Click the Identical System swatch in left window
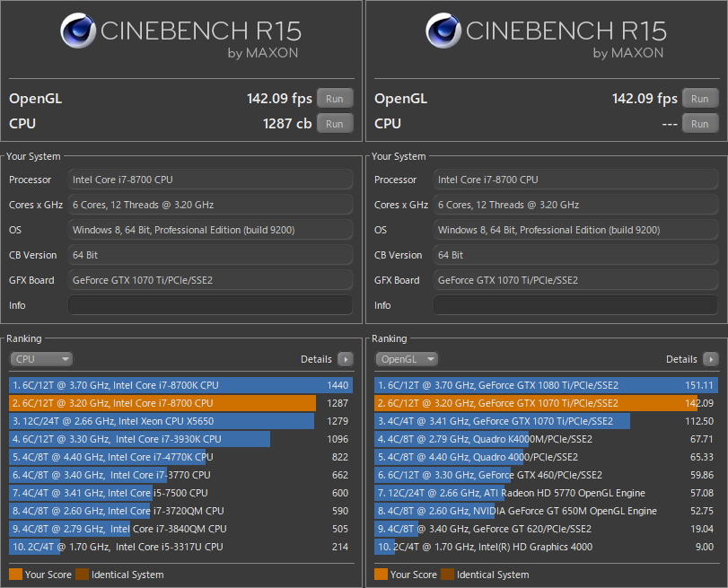This screenshot has height=588, width=728. point(83,574)
